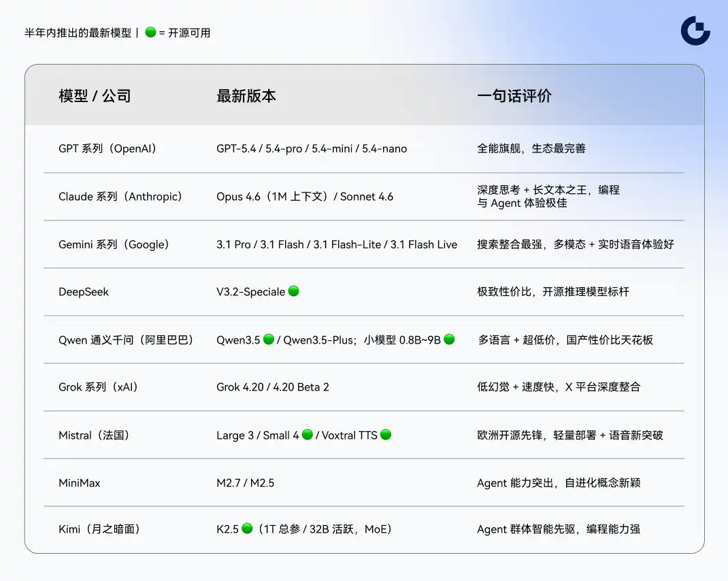
Task: Click the green legend dot in the title line
Action: [x=149, y=31]
